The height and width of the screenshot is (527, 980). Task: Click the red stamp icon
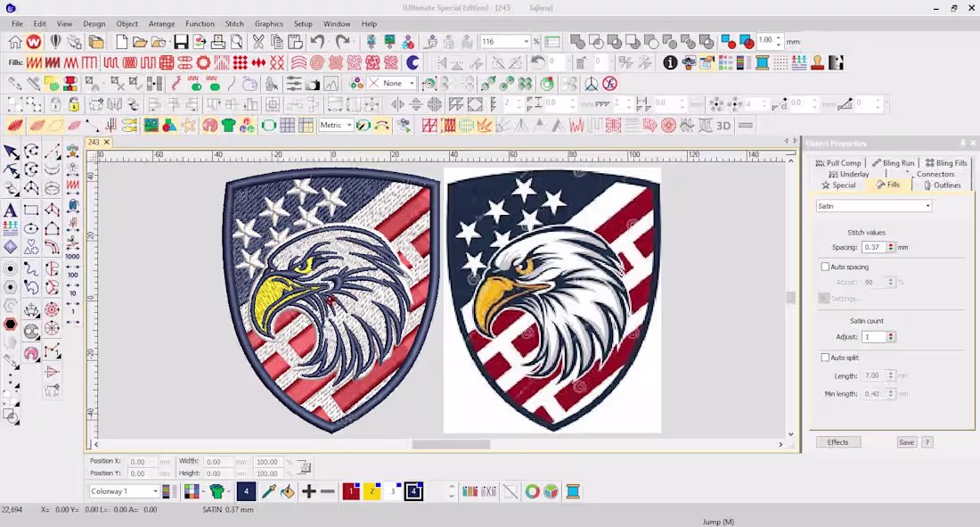click(x=818, y=62)
